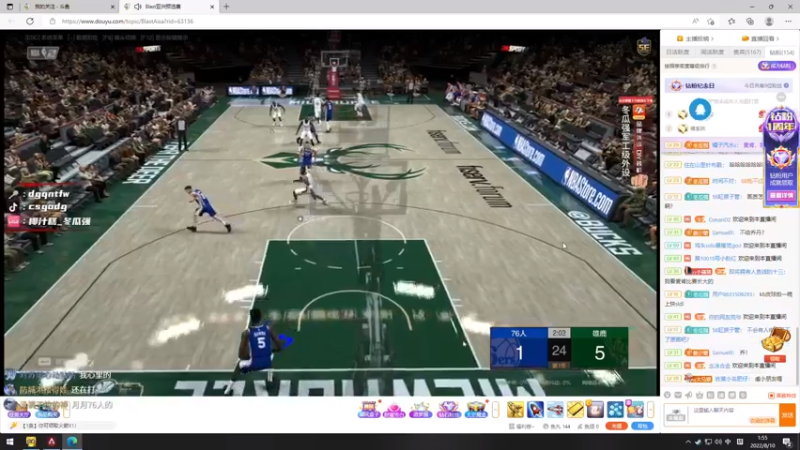Expand activity bar arrow before gifts

[x=495, y=409]
